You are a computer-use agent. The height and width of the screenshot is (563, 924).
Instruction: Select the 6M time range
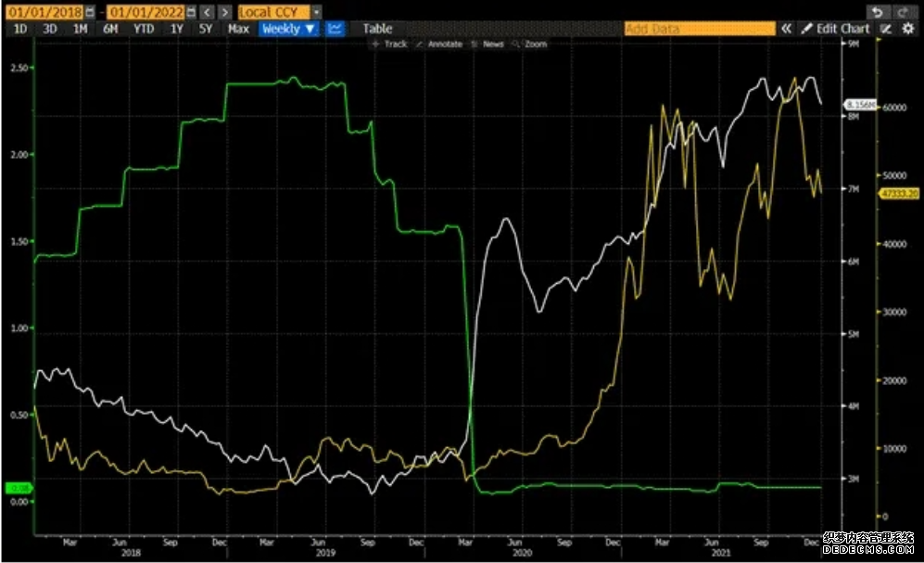110,29
